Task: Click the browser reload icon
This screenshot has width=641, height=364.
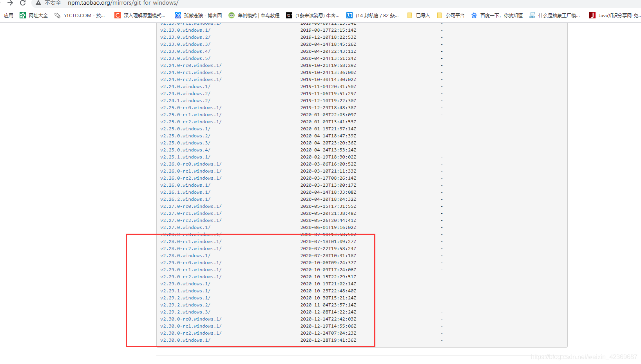Action: (23, 3)
